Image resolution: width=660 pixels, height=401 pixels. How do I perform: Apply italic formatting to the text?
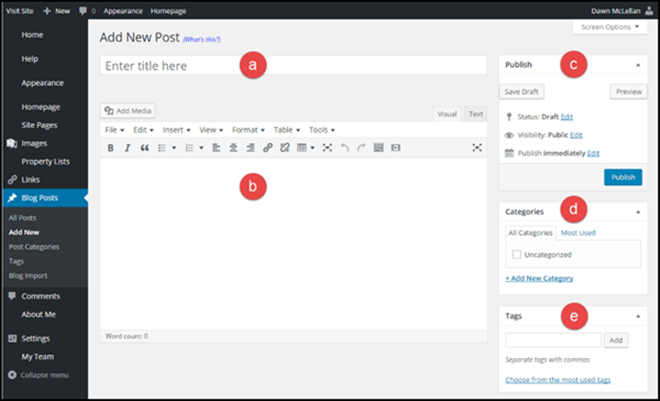tap(127, 148)
